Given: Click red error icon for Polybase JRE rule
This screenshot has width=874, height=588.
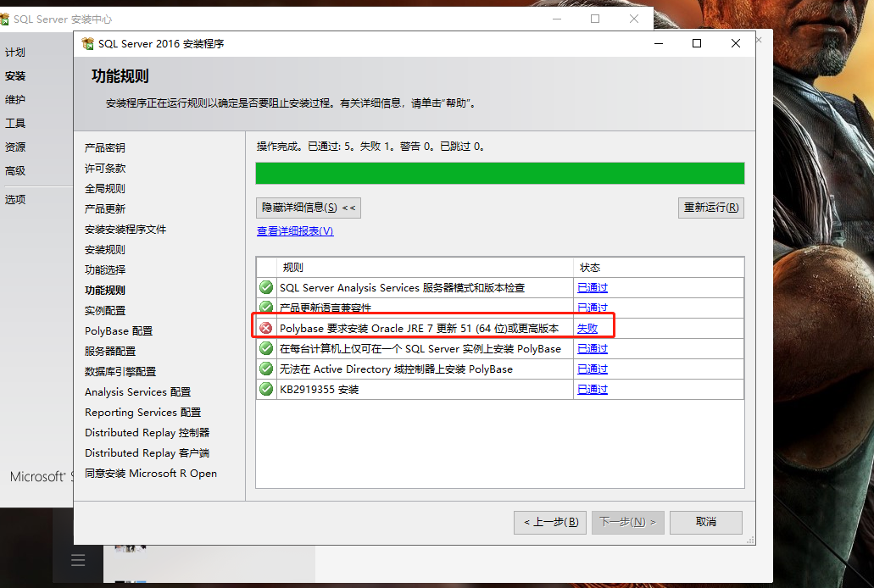Looking at the screenshot, I should click(266, 328).
